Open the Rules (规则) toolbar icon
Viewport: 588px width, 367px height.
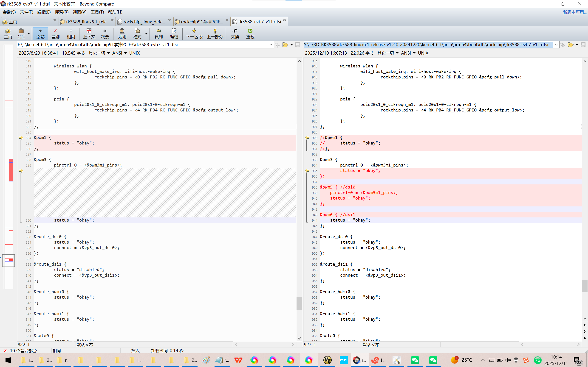[122, 33]
